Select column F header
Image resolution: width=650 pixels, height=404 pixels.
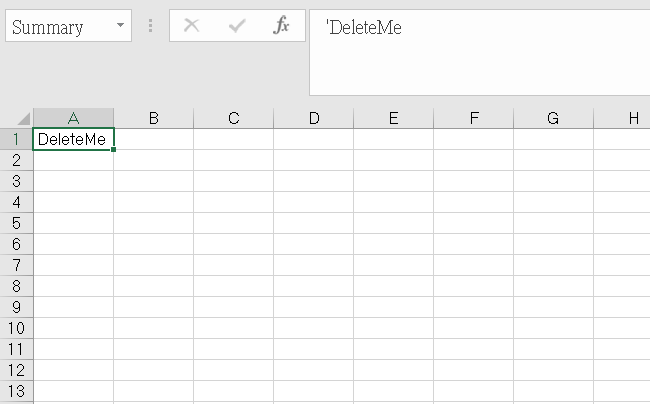click(x=473, y=118)
